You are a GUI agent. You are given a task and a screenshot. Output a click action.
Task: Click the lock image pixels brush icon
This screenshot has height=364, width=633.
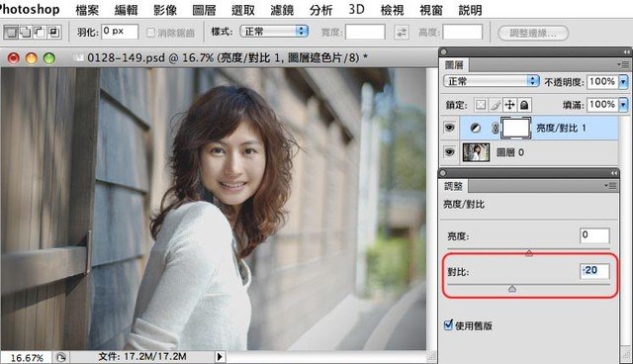[x=496, y=105]
